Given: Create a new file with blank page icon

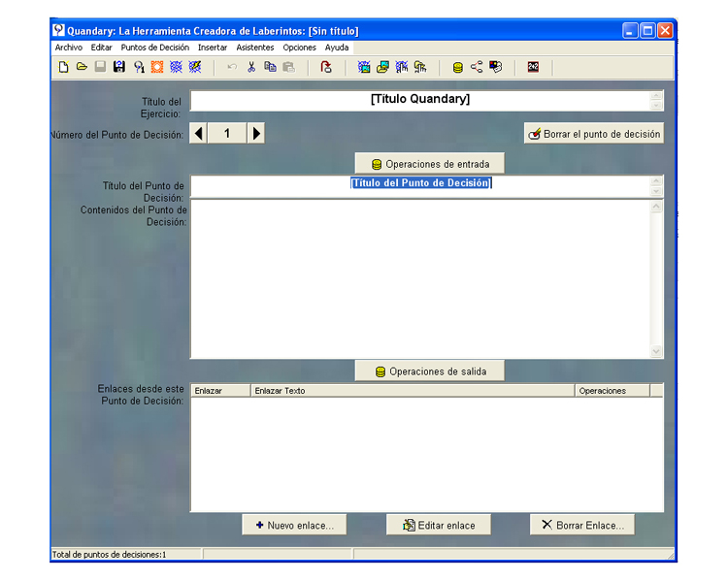Looking at the screenshot, I should [x=64, y=67].
